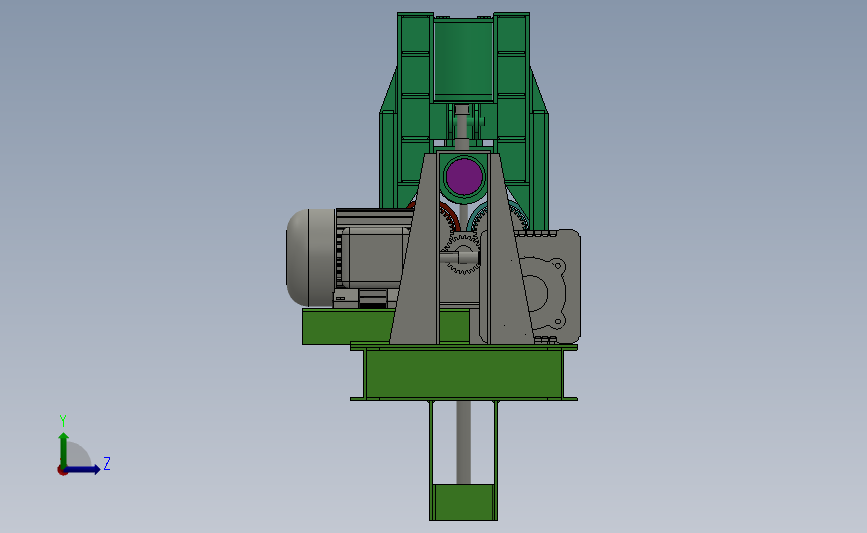
Task: Click the blue Z axis of triad
Action: tap(83, 469)
